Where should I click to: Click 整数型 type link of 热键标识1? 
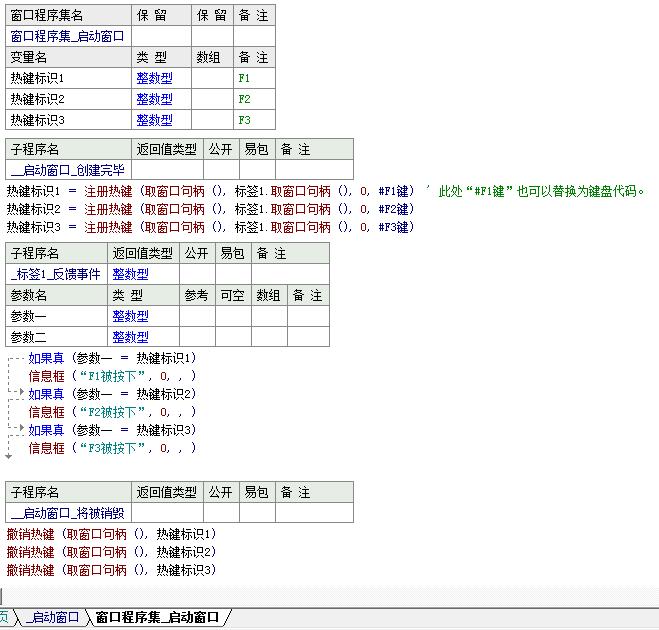coord(154,78)
